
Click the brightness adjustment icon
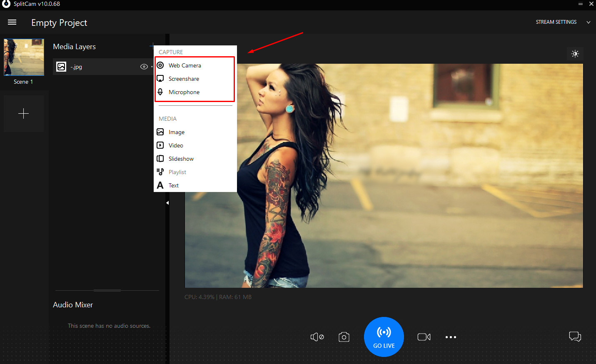coord(575,54)
